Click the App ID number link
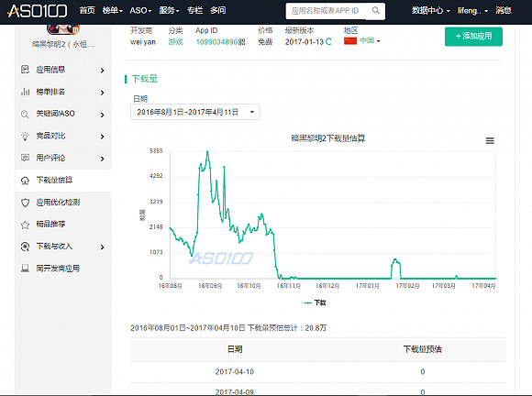Screen dimensions: 532x396 tap(216, 42)
